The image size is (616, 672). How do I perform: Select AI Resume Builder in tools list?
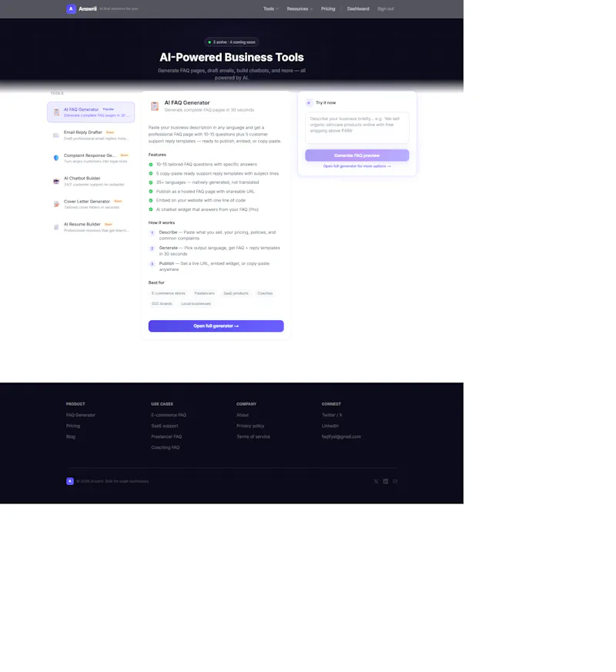[x=91, y=227]
